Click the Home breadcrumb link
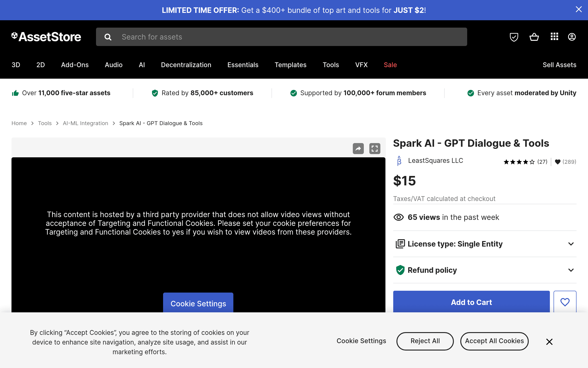This screenshot has width=588, height=368. [19, 123]
